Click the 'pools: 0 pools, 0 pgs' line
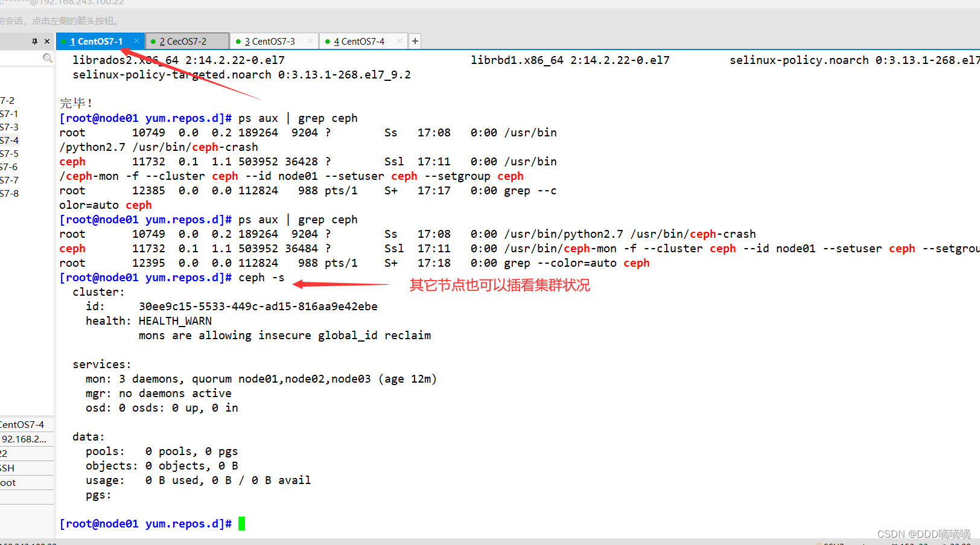 coord(162,451)
